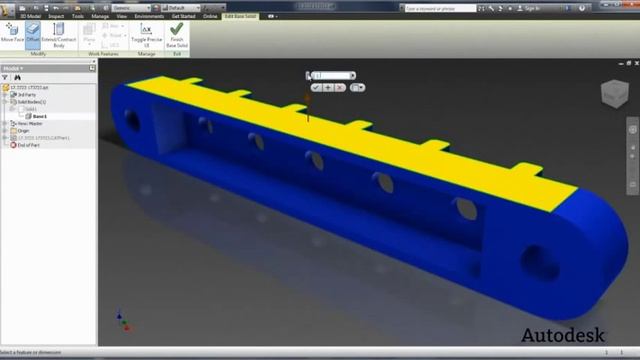
Task: Click the appearance color sphere icon
Action: pyautogui.click(x=156, y=8)
